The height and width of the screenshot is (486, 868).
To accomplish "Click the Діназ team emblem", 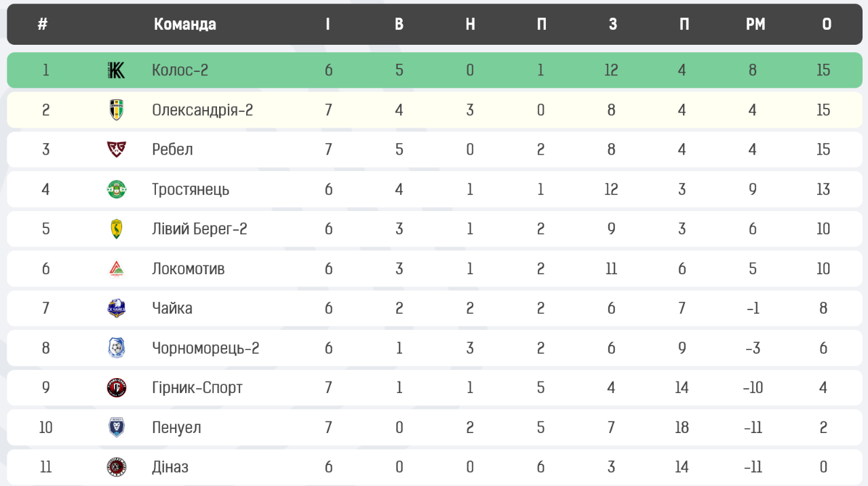I will point(117,467).
